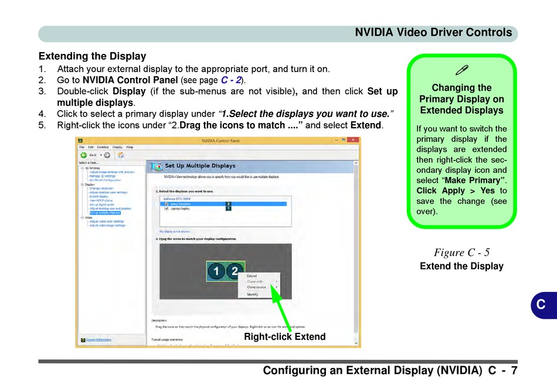Click the Forward arrow icon in toolbar

click(107, 155)
